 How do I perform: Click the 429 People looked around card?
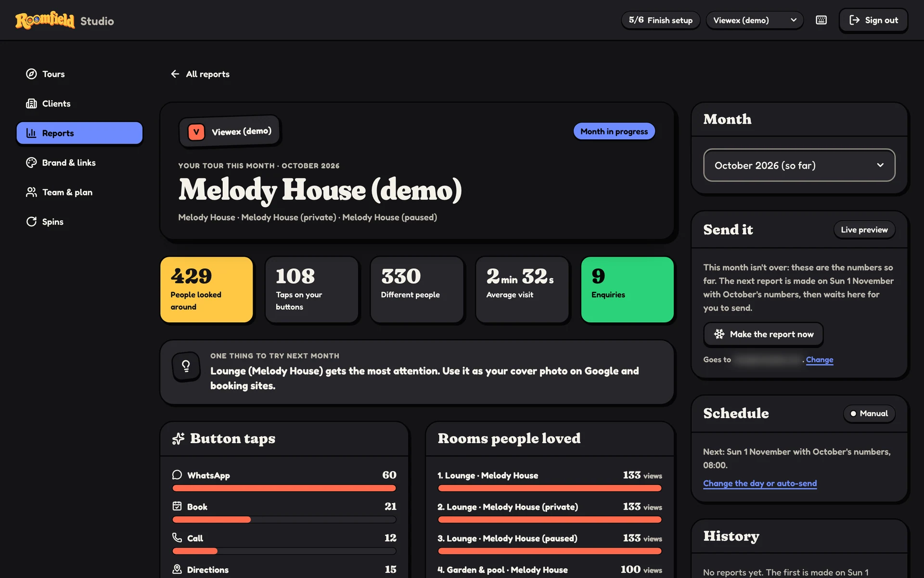(x=206, y=289)
